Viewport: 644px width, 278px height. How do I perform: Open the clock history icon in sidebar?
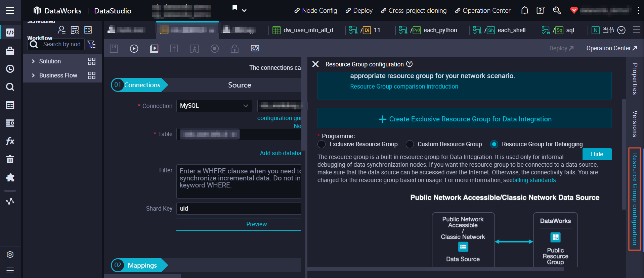pyautogui.click(x=10, y=69)
